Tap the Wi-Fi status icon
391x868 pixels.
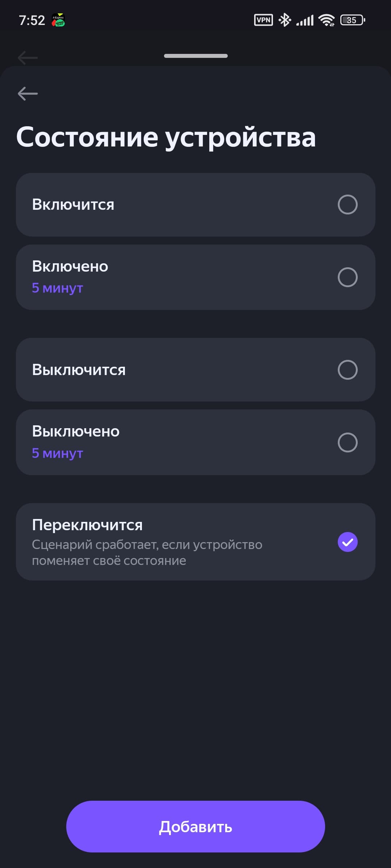click(x=327, y=20)
